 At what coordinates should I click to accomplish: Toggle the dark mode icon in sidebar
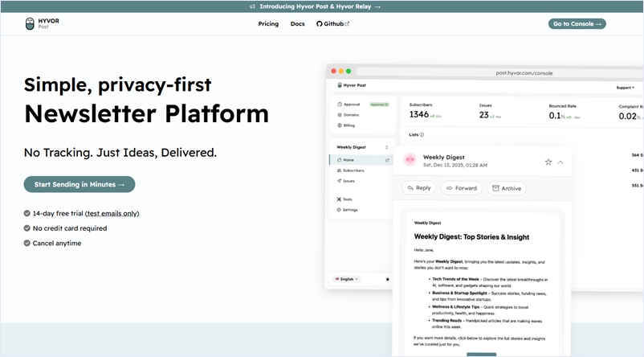pos(388,279)
